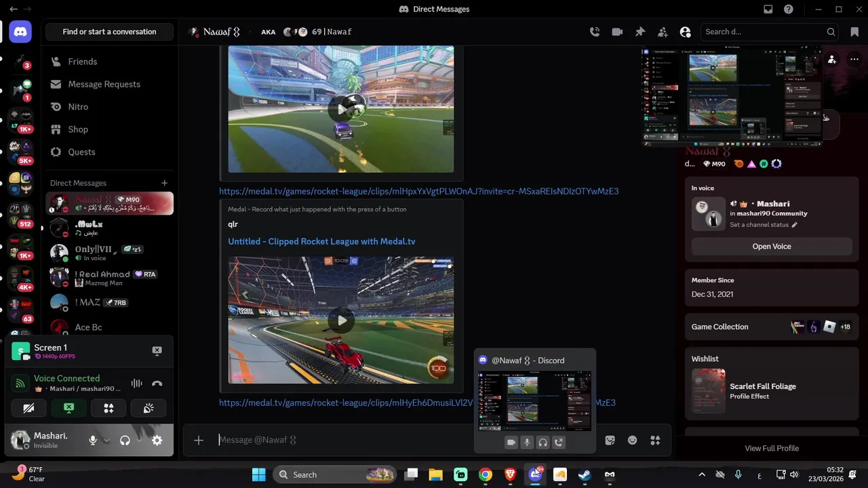The width and height of the screenshot is (868, 488).
Task: Toggle screen share button in voice panel
Action: coord(68,408)
